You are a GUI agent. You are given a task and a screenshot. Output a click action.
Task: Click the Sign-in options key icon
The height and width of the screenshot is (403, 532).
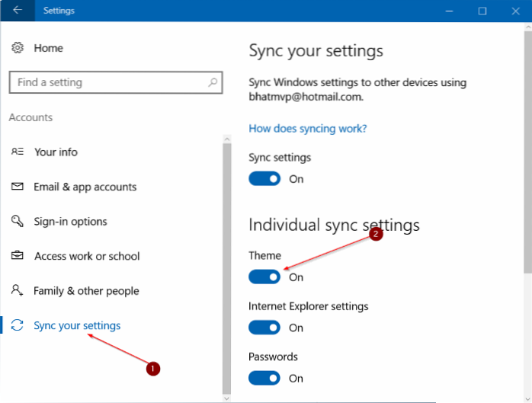18,222
